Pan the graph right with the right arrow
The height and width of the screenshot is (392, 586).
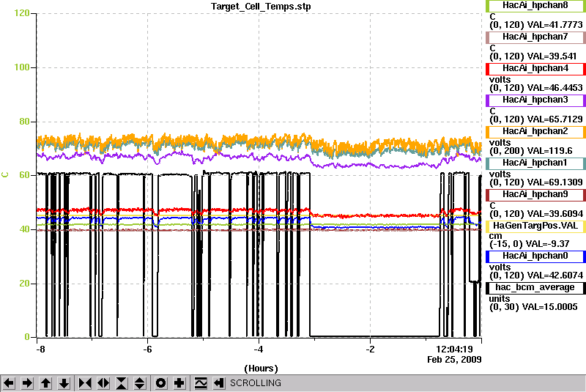tap(27, 383)
